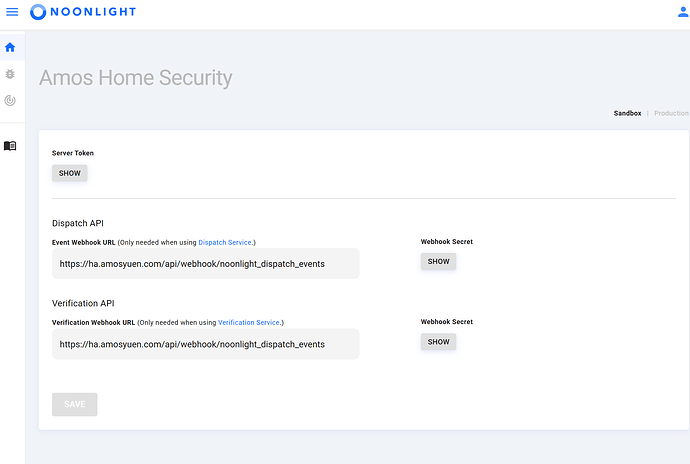Open the documentation book icon
The width and height of the screenshot is (690, 464).
click(x=10, y=146)
